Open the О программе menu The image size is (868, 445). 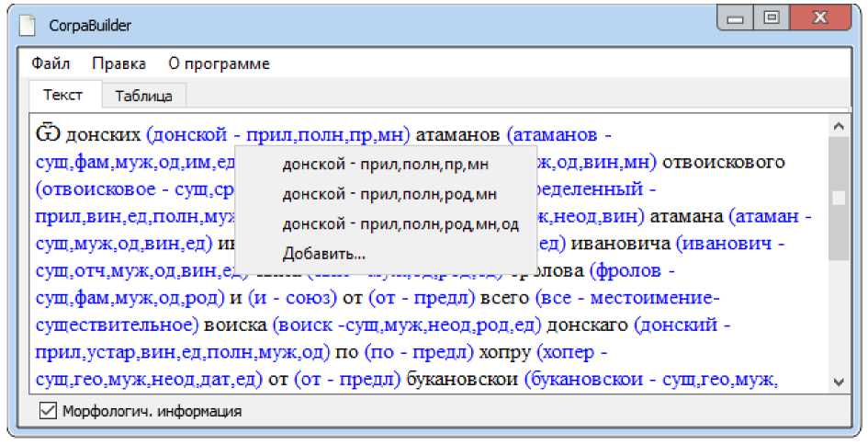tap(219, 63)
